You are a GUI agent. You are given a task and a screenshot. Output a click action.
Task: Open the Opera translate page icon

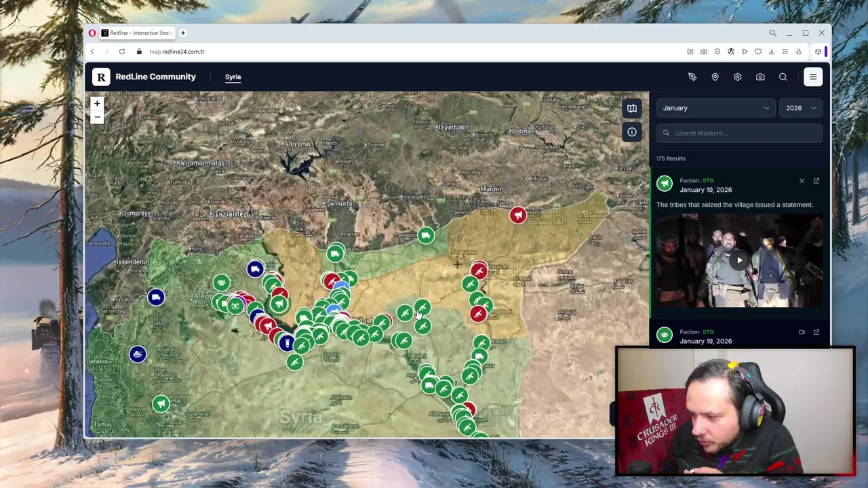pos(731,52)
